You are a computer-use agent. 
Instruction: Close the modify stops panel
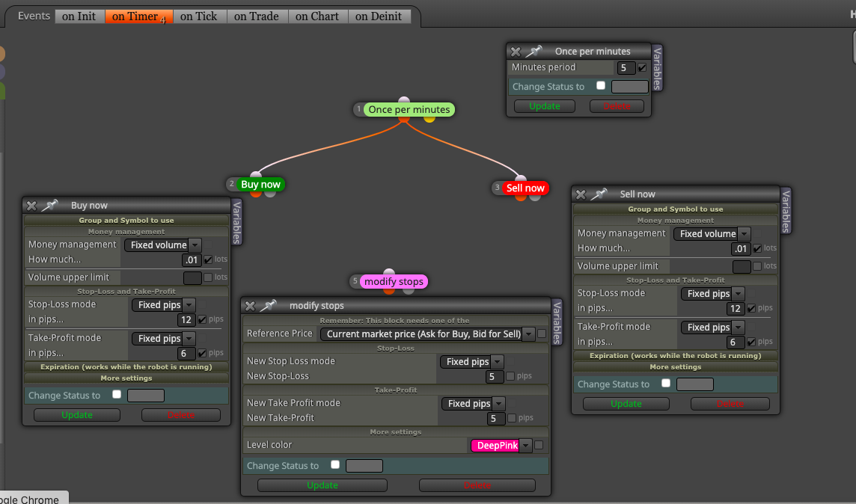(x=250, y=306)
